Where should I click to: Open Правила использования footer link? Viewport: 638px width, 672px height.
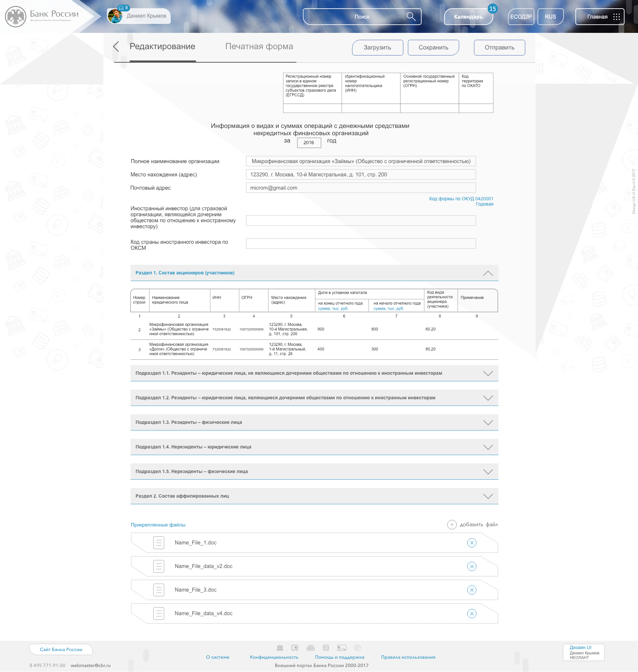[x=408, y=657]
